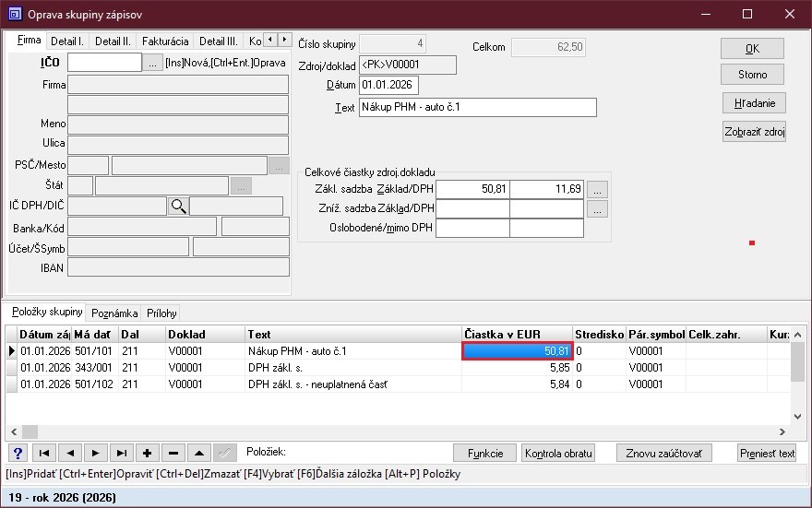Go to next record arrow
This screenshot has height=508, width=812.
click(x=95, y=453)
